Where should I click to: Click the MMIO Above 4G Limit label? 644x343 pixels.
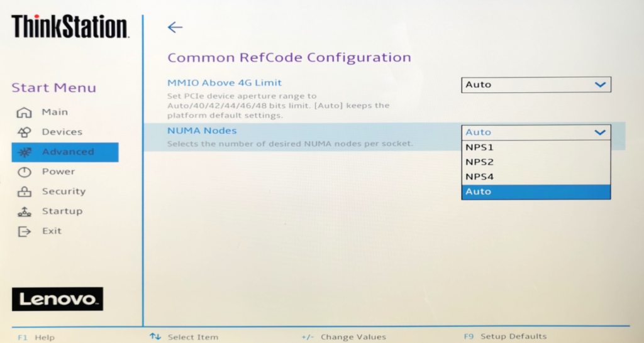click(225, 82)
